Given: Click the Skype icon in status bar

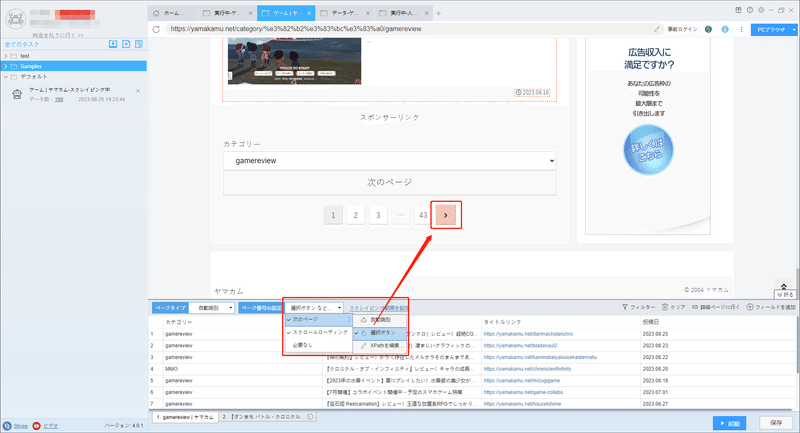Looking at the screenshot, I should [x=7, y=426].
